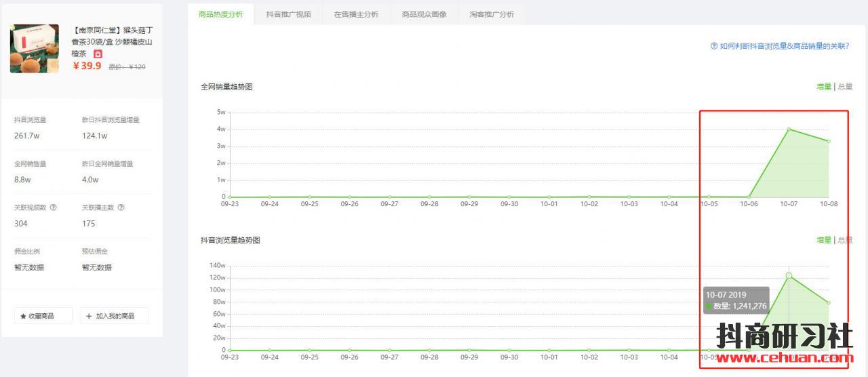Open the 南京同仁堂 product title
This screenshot has height=377, width=868.
(112, 41)
